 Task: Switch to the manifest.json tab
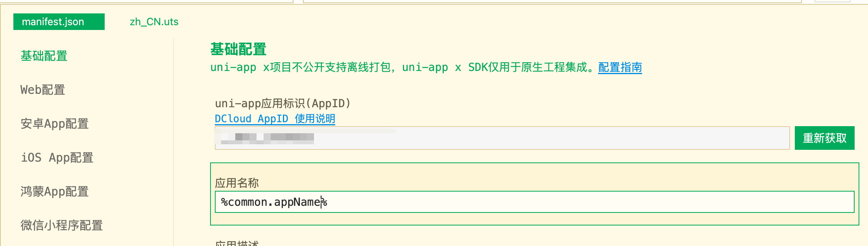pyautogui.click(x=59, y=22)
